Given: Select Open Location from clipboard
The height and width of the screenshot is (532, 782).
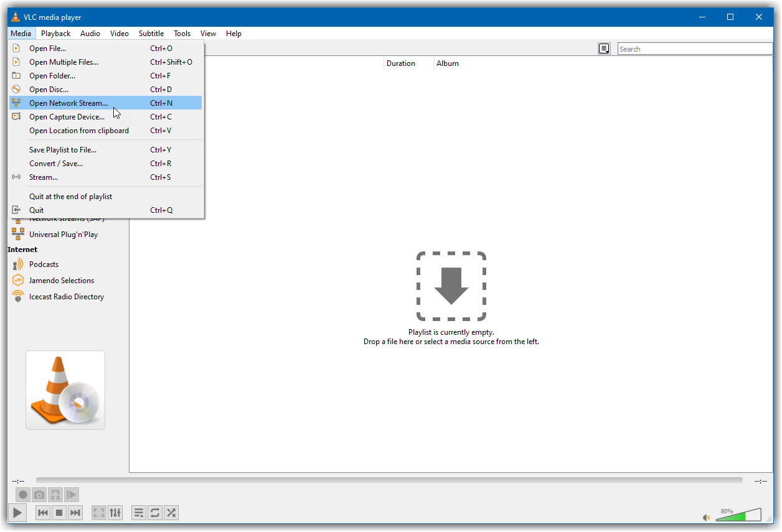Looking at the screenshot, I should coord(106,131).
